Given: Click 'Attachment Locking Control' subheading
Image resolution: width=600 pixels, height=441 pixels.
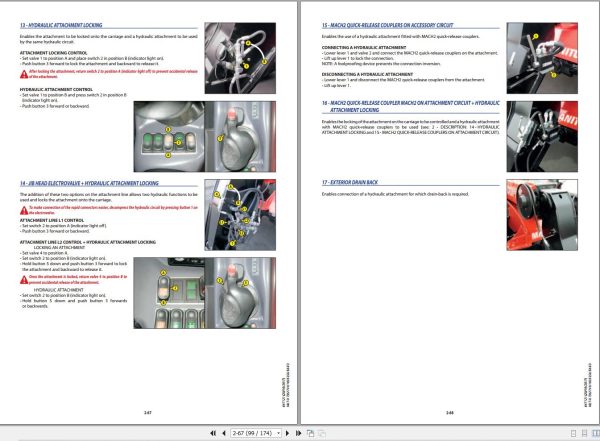Looking at the screenshot, I should coord(54,53).
